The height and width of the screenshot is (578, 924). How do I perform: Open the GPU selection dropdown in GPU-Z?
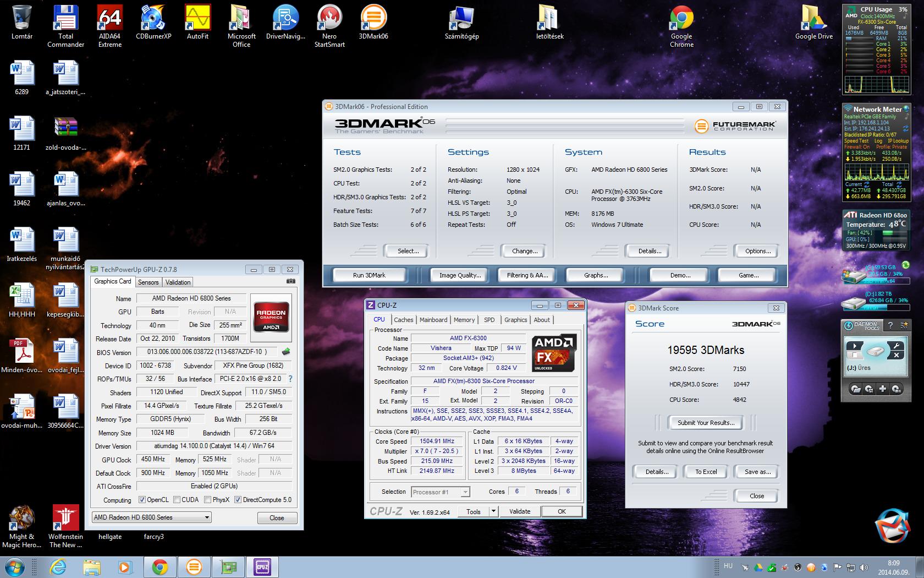click(151, 517)
